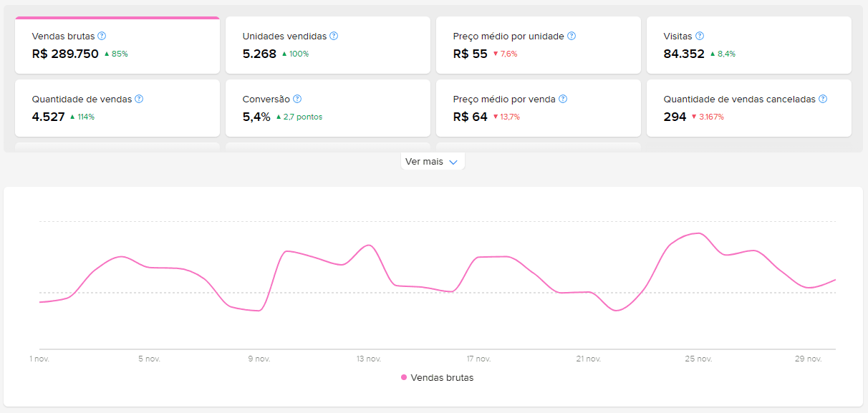Select the Preço médio por venda card
The width and height of the screenshot is (868, 413).
tap(539, 108)
